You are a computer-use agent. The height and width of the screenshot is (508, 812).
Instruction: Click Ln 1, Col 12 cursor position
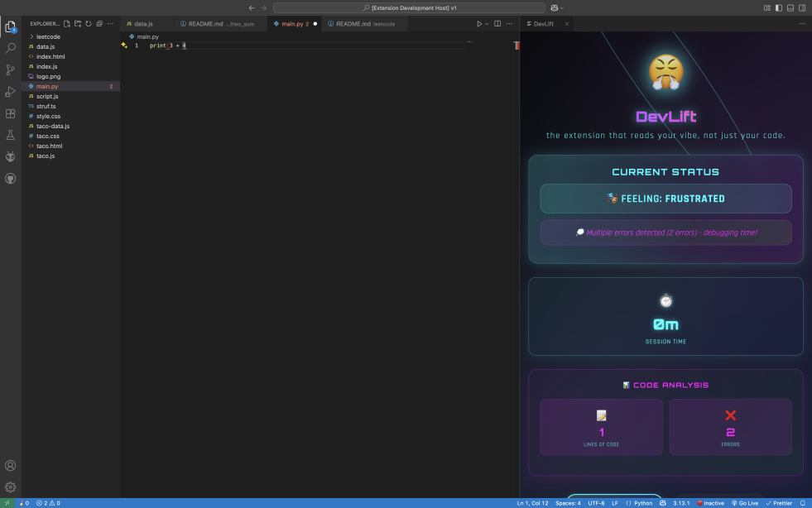pyautogui.click(x=532, y=503)
